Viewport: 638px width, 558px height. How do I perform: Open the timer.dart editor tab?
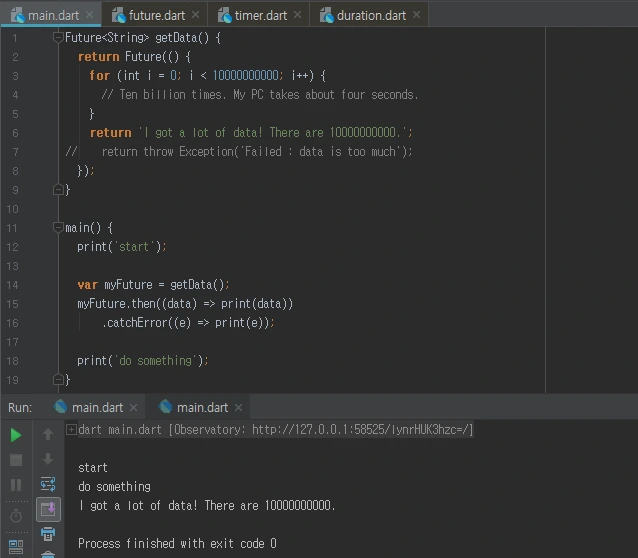point(260,15)
